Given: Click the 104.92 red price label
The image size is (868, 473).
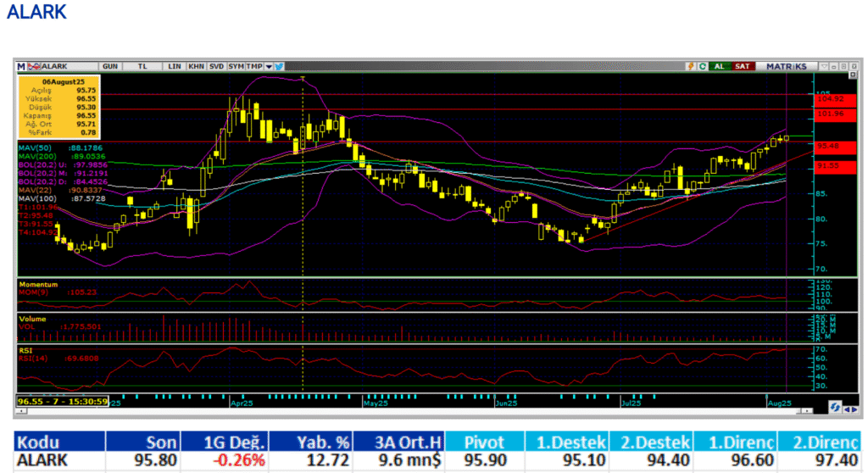Looking at the screenshot, I should click(834, 100).
